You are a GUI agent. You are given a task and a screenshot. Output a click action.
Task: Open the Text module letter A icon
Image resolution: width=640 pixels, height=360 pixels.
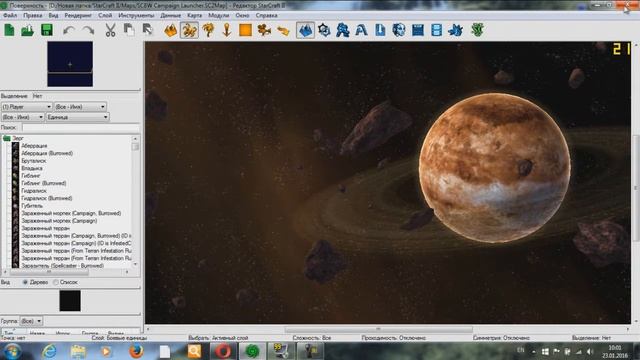[x=361, y=30]
